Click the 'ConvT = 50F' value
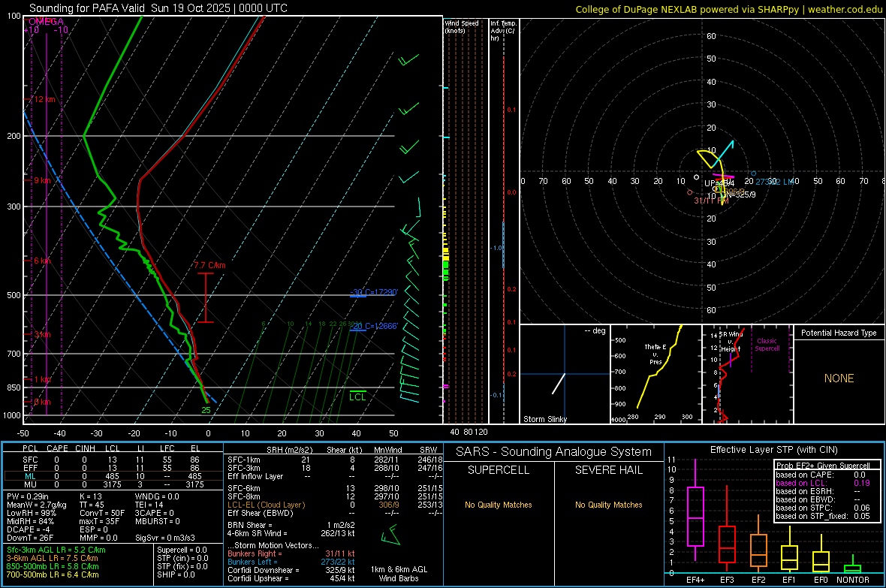This screenshot has height=588, width=886. pos(102,513)
